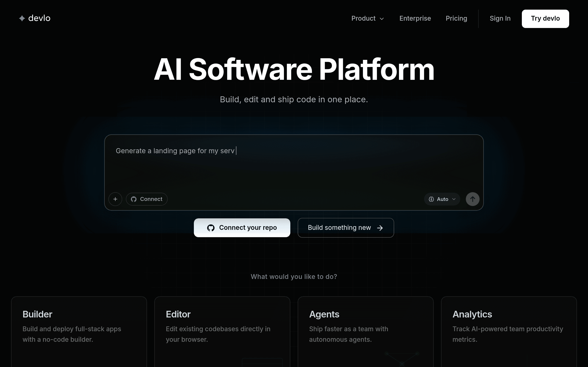Click the plus attachment icon in prompt box
The width and height of the screenshot is (588, 367).
click(115, 199)
